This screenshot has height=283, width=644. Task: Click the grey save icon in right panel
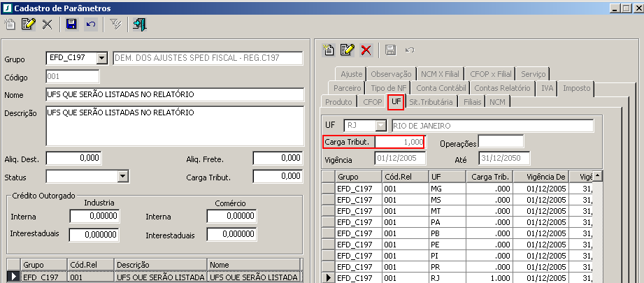(390, 50)
